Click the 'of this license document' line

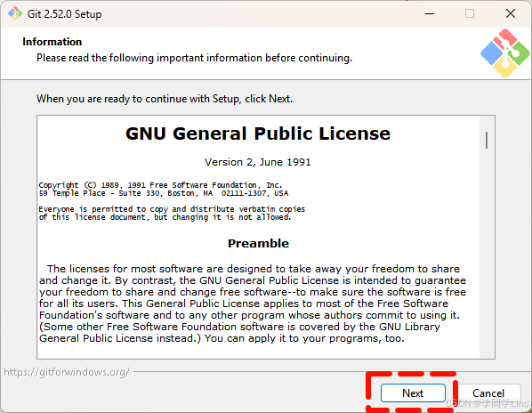pyautogui.click(x=165, y=217)
